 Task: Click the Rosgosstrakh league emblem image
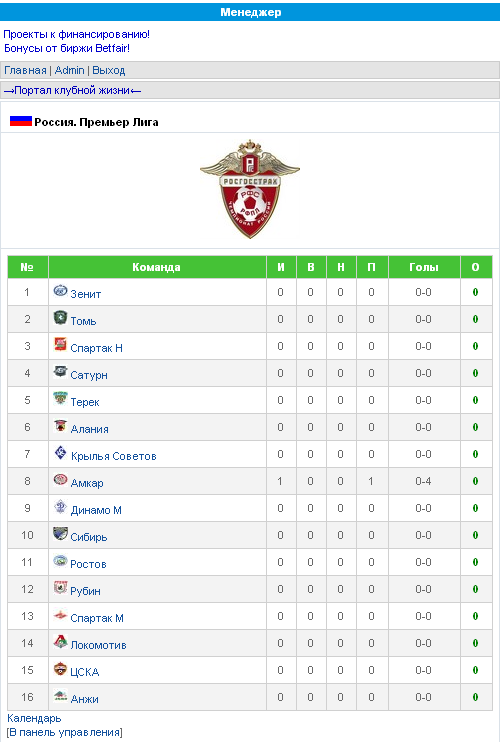(250, 189)
